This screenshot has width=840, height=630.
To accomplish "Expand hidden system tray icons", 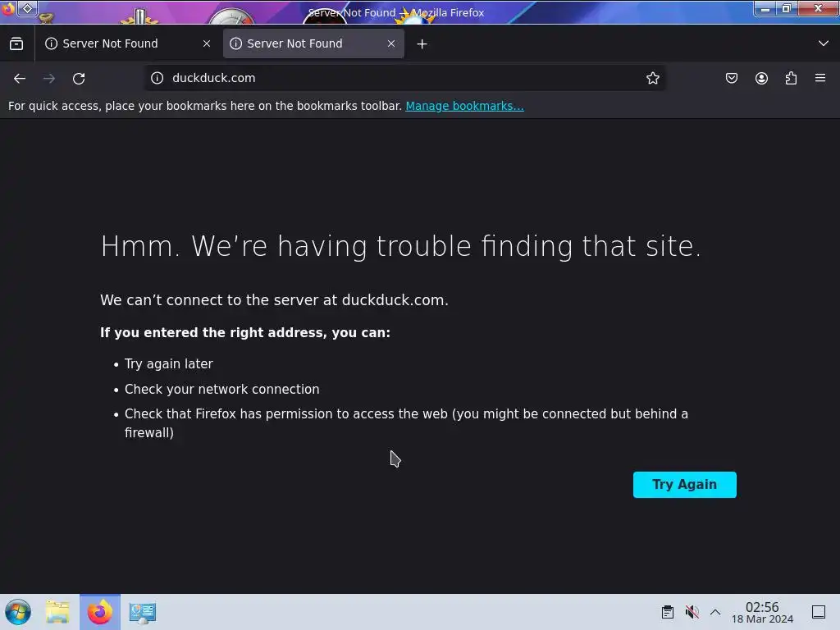I will 715,612.
